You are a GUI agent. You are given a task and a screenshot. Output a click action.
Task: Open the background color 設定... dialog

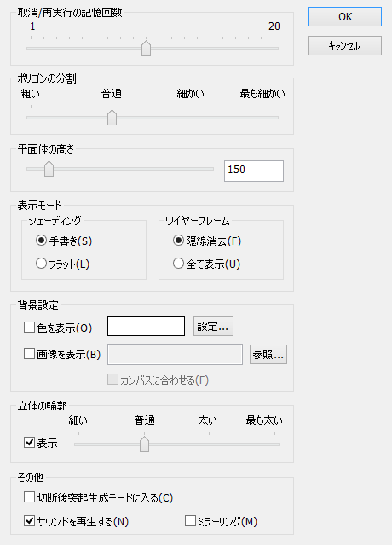coord(213,326)
